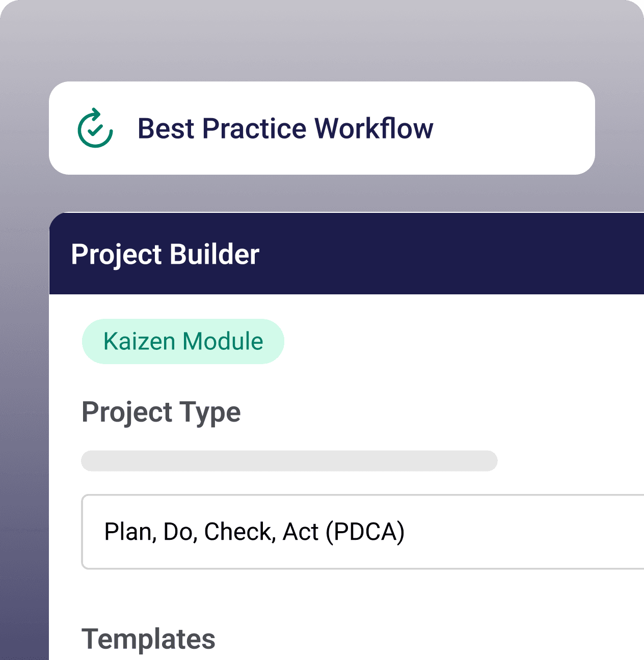
Task: Click the circular checkmark workflow icon
Action: click(95, 128)
